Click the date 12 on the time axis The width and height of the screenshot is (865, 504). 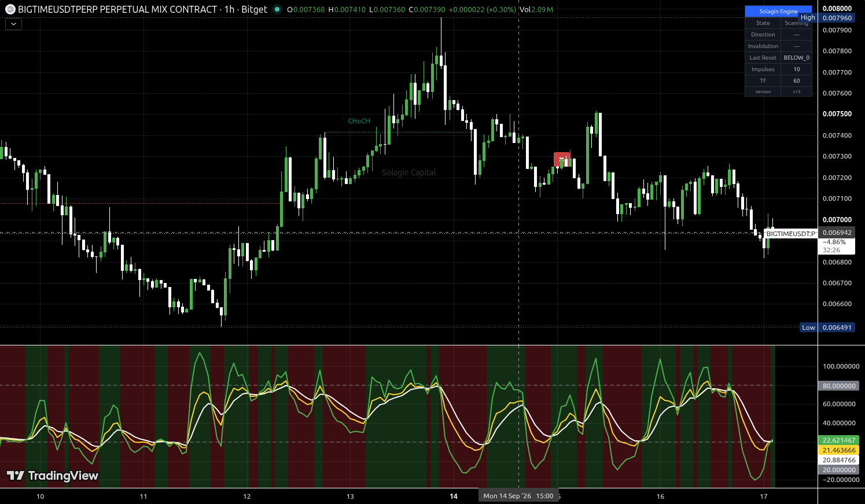click(247, 496)
